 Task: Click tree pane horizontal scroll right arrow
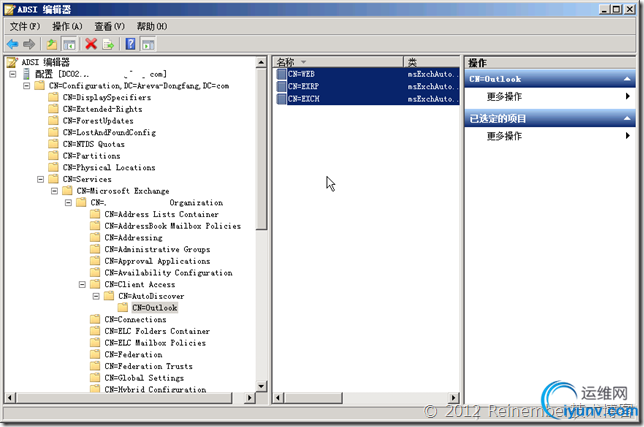(249, 397)
